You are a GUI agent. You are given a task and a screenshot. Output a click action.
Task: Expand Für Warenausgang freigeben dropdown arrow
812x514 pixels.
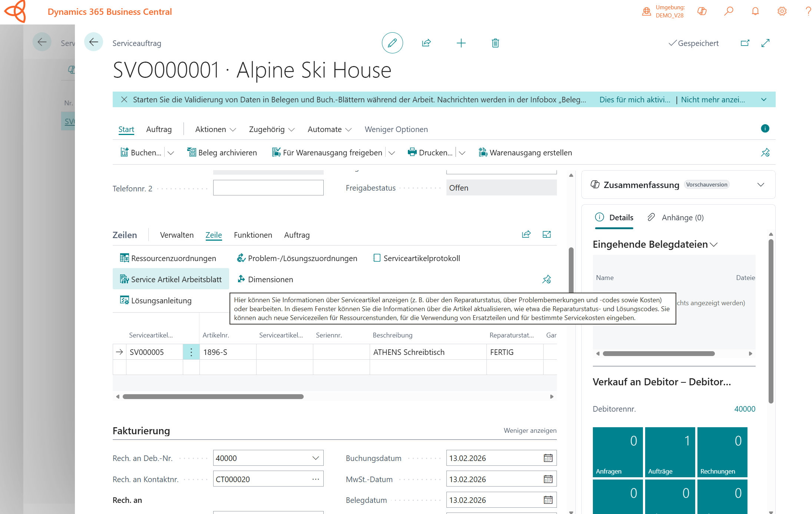pos(392,153)
